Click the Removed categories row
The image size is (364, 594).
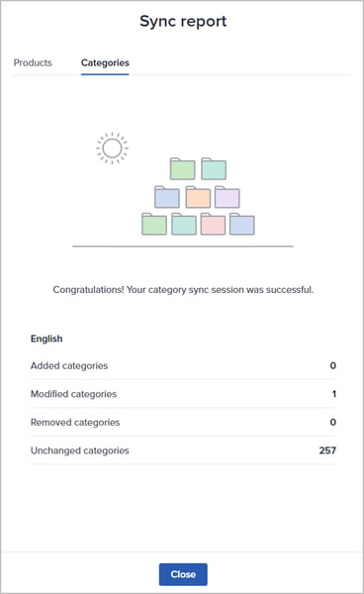[x=183, y=422]
